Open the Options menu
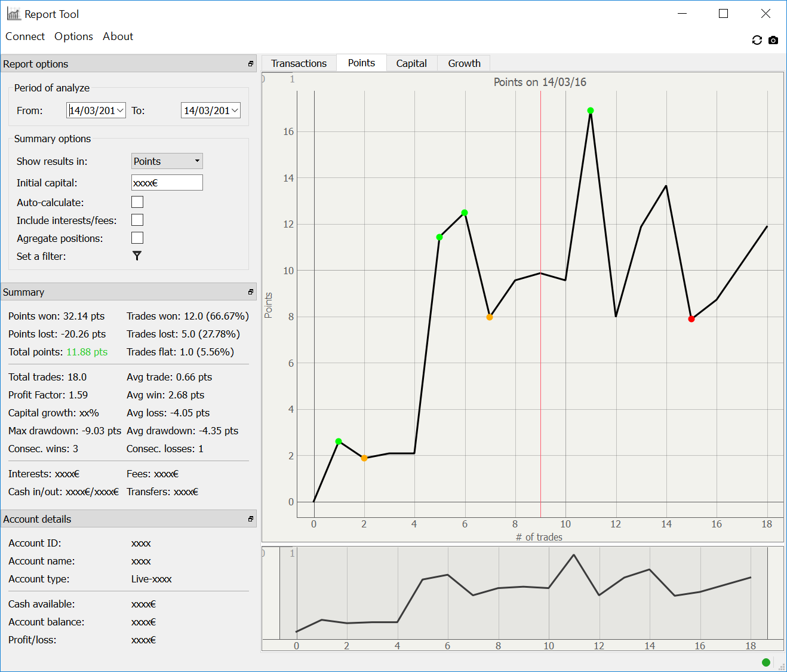This screenshot has height=672, width=787. (x=73, y=36)
